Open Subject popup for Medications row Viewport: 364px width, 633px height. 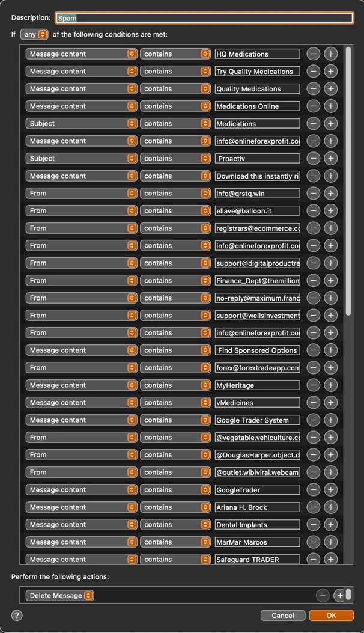(81, 123)
